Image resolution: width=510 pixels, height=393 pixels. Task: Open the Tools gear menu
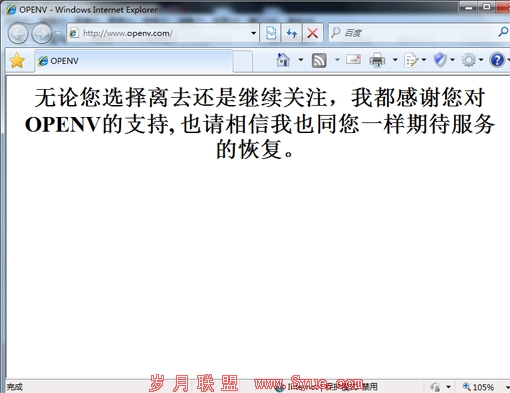pos(469,60)
